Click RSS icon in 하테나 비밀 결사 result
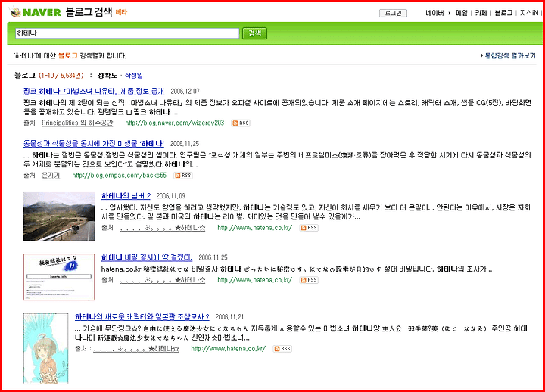This screenshot has width=545, height=392. tap(309, 280)
